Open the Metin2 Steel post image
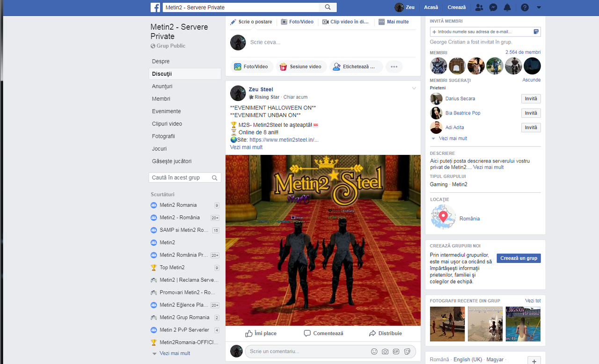 tap(323, 240)
